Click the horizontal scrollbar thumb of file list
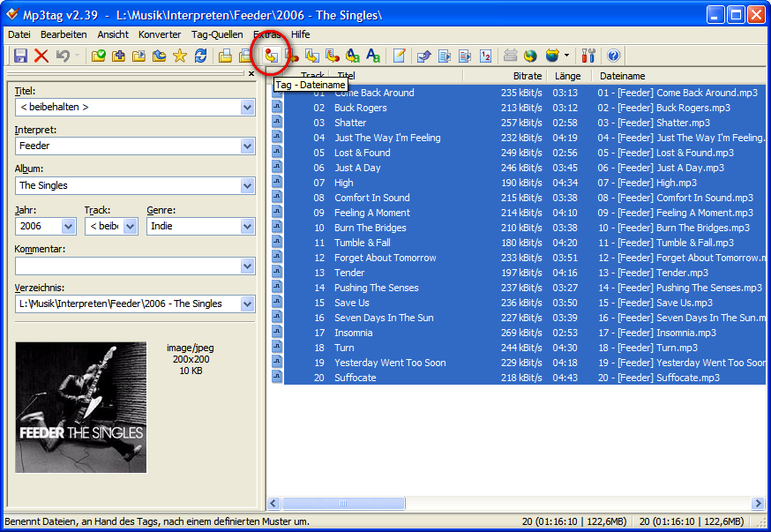The width and height of the screenshot is (771, 532). click(343, 504)
